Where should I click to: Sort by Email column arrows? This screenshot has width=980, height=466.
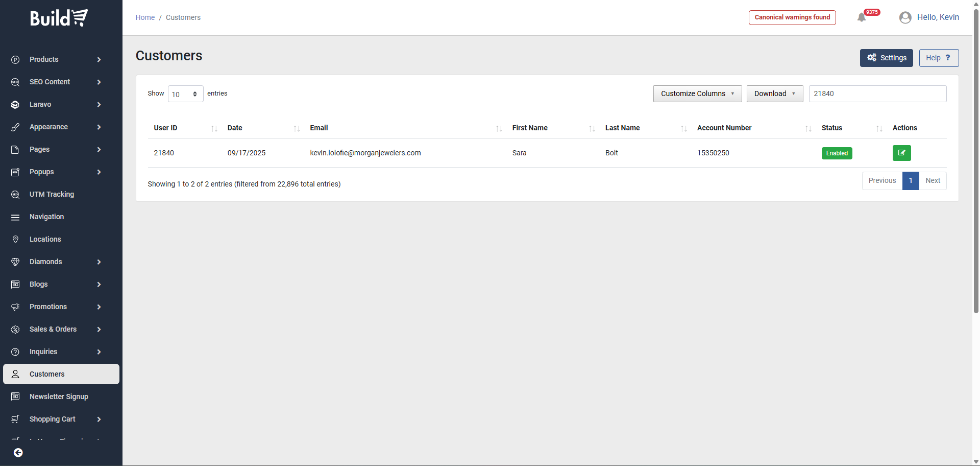point(499,128)
